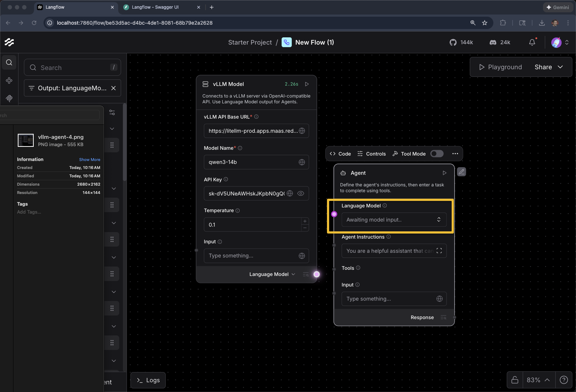Toggle the Tool Mode switch

[x=437, y=154]
